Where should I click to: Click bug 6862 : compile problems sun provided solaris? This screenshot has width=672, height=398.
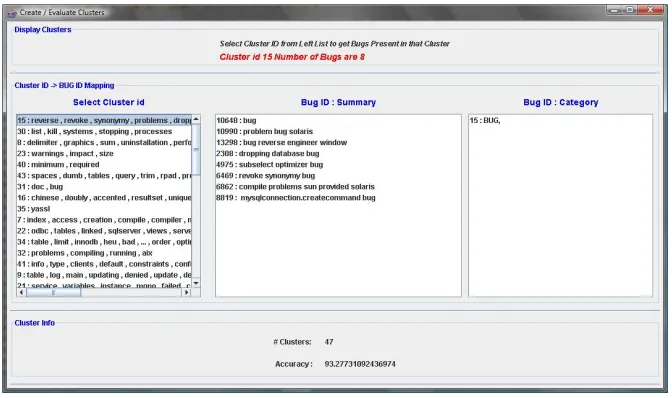click(x=338, y=187)
